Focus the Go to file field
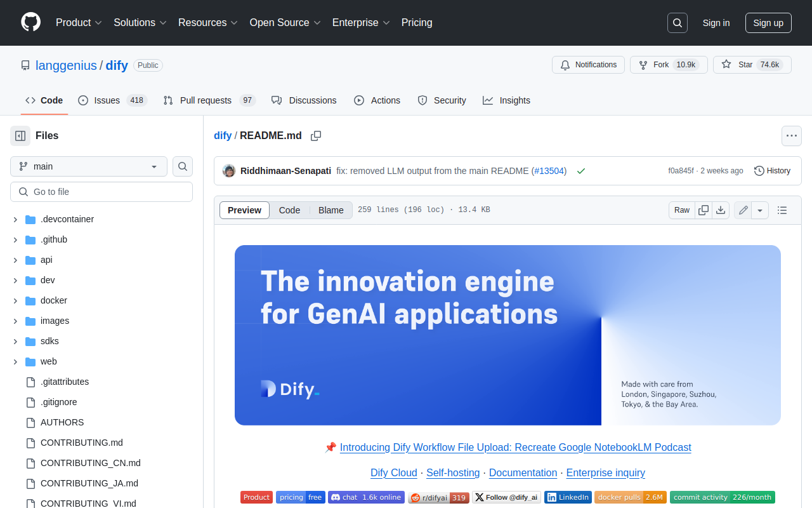The height and width of the screenshot is (508, 812). 101,192
